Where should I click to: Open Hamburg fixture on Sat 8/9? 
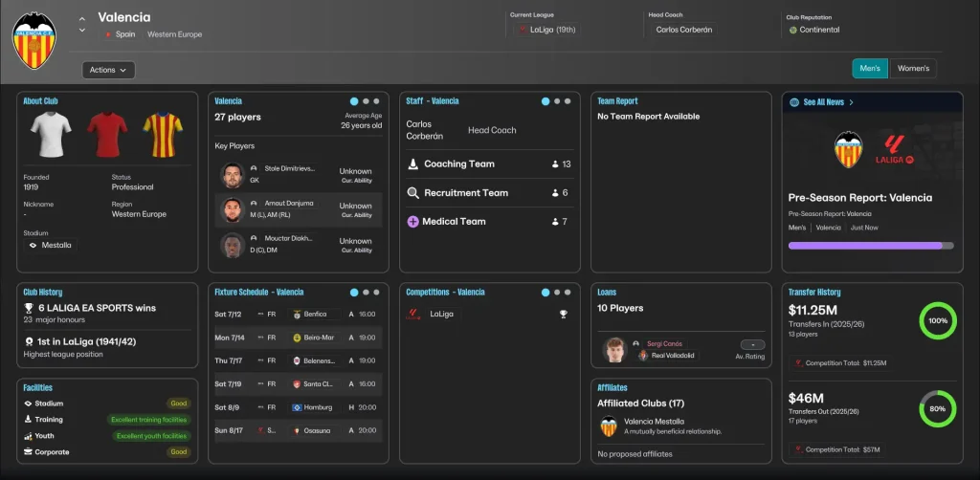pyautogui.click(x=299, y=407)
